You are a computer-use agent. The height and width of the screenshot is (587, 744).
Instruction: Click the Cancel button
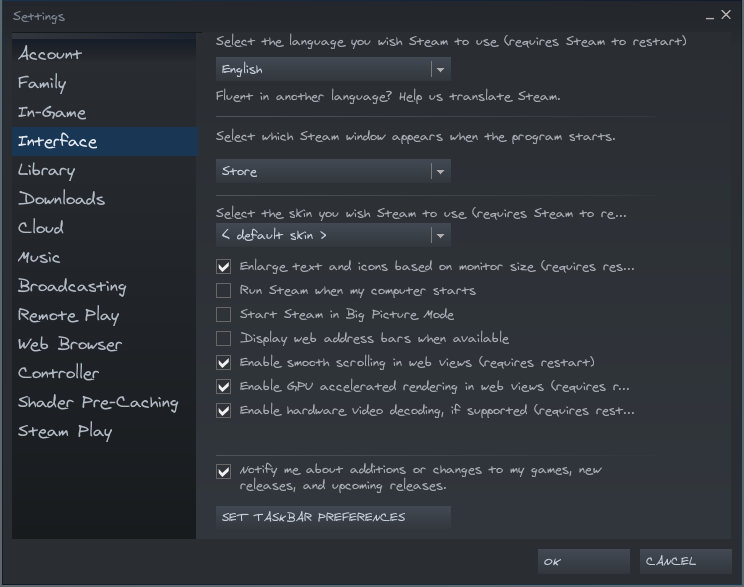pyautogui.click(x=685, y=561)
